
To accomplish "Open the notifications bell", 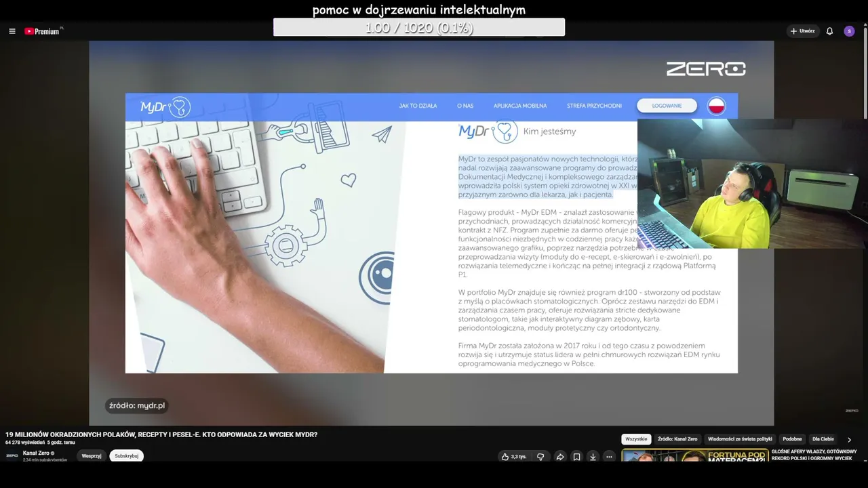I will [829, 31].
